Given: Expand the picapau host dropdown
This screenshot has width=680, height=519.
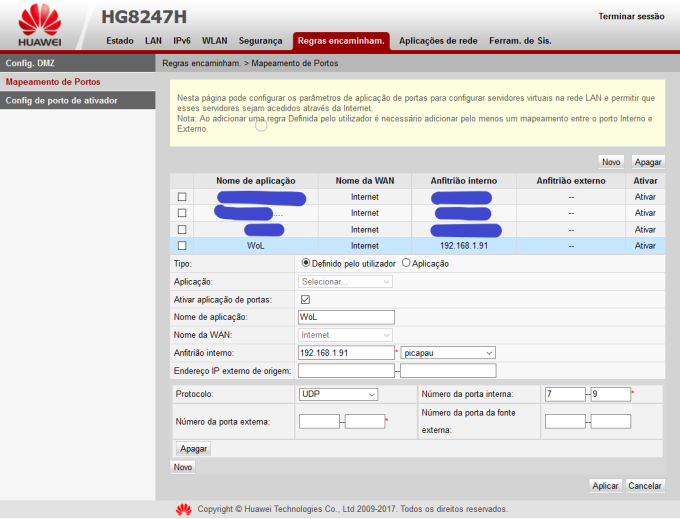Looking at the screenshot, I should [x=448, y=353].
